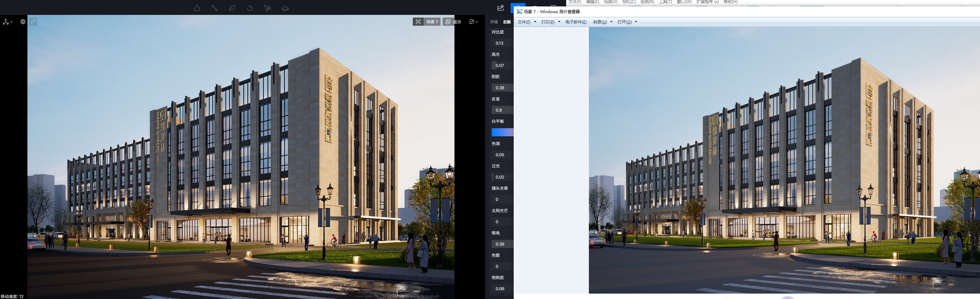Click the blue 白平衡 white balance slider
980x299 pixels.
click(502, 132)
